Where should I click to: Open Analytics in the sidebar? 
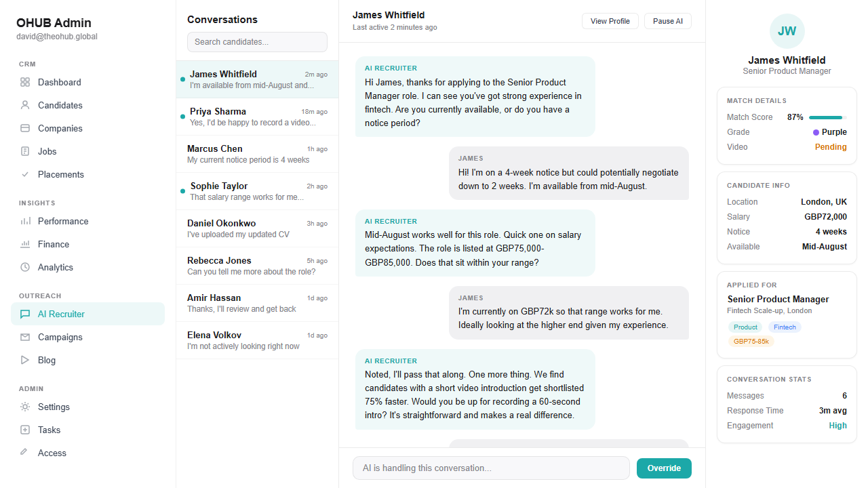[x=87, y=267]
